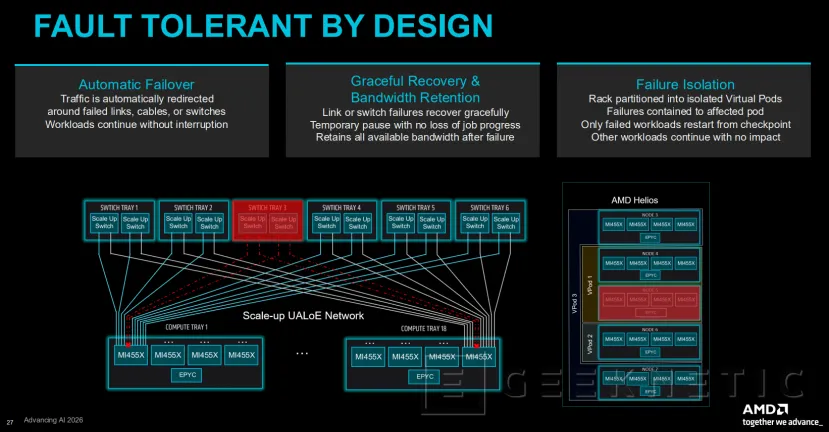Click the Advancing AI 2026 footer text
829x432 pixels.
point(53,420)
